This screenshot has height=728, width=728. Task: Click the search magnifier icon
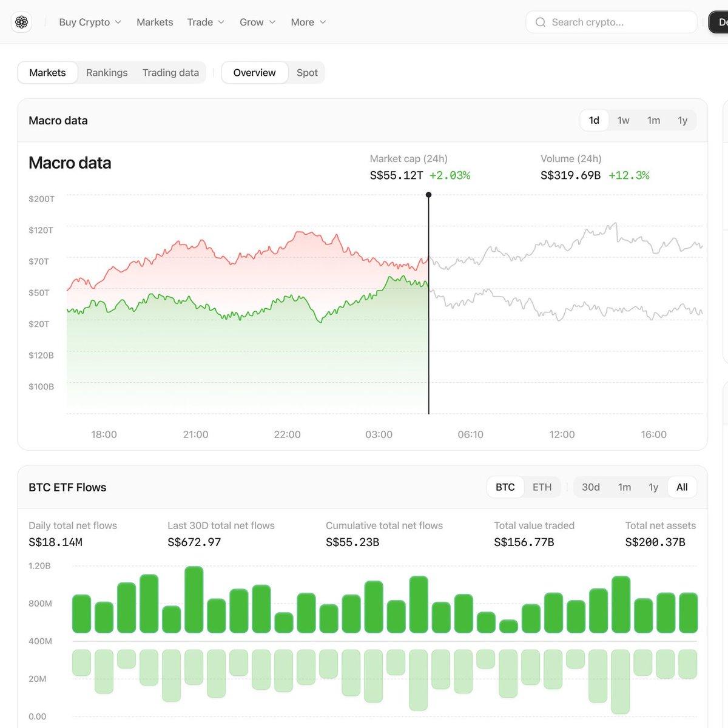pyautogui.click(x=540, y=22)
